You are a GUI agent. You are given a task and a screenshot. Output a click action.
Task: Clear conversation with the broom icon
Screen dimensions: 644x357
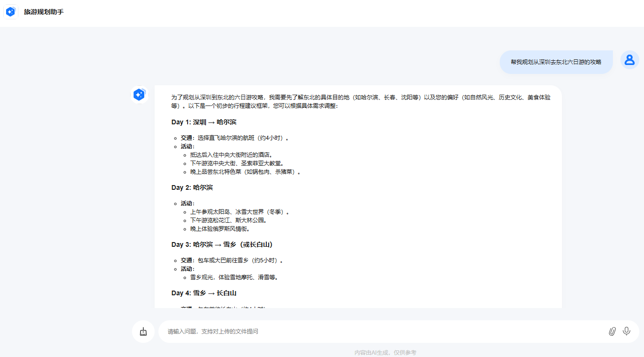click(x=143, y=332)
